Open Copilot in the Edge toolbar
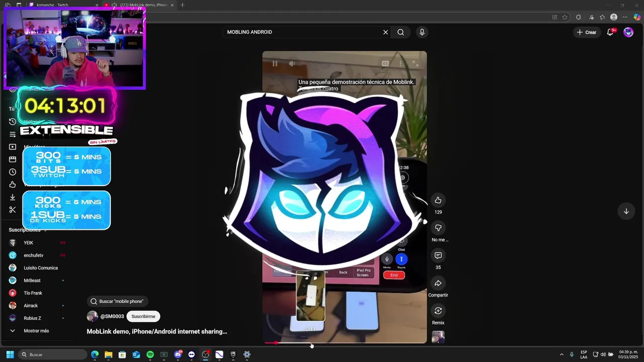Viewport: 644px width, 362px height. click(637, 17)
